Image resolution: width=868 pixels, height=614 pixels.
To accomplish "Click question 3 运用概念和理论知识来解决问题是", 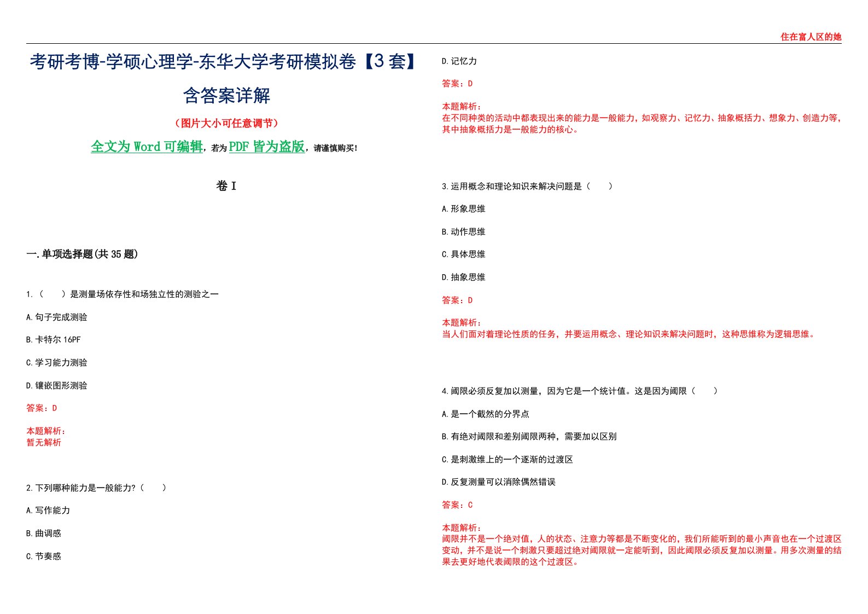I will click(x=527, y=187).
